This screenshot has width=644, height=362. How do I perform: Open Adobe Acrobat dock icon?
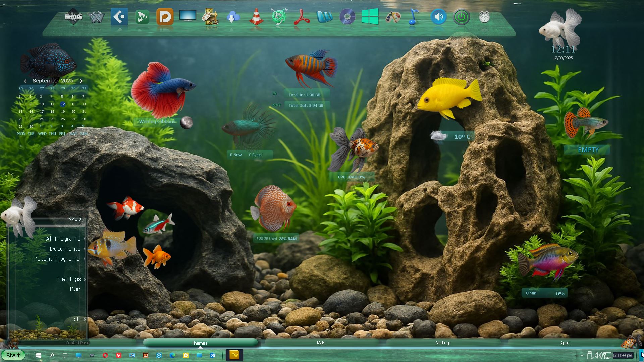[302, 17]
